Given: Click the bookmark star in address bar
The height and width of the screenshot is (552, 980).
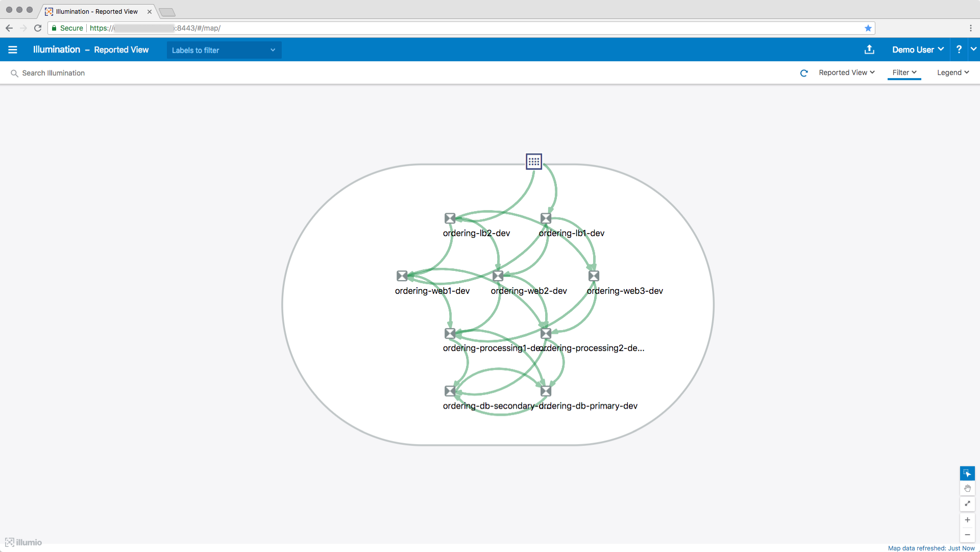Looking at the screenshot, I should point(868,28).
